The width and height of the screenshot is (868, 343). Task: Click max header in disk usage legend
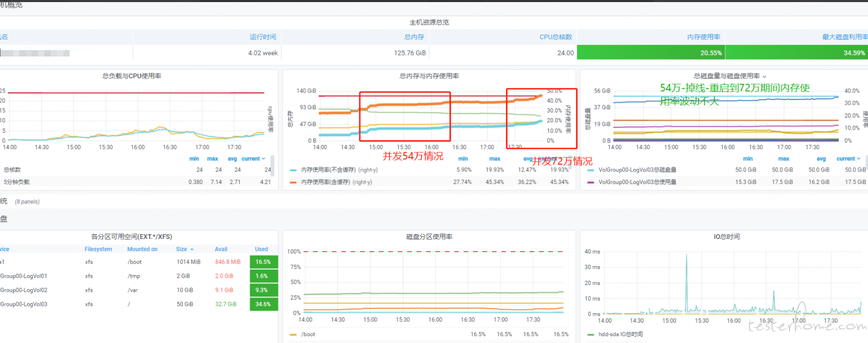784,158
